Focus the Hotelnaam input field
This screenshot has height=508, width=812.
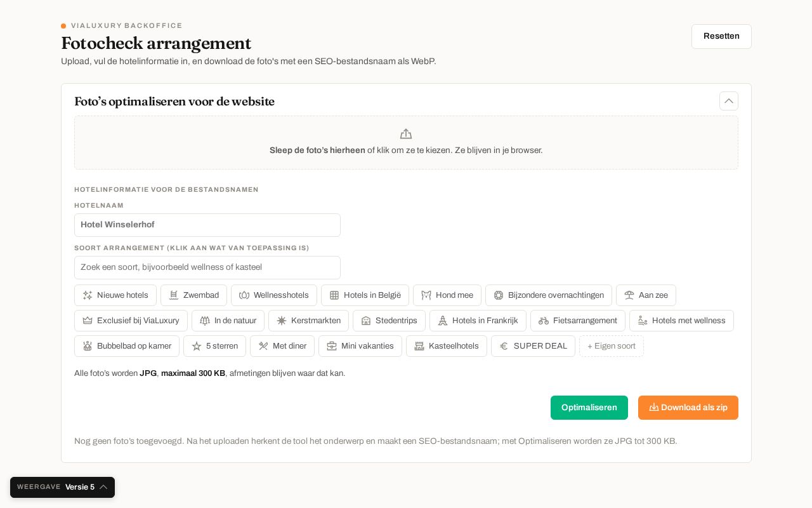click(207, 225)
